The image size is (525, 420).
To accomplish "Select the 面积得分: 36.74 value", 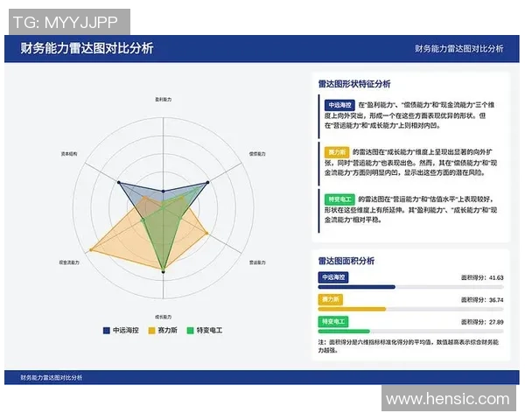I will point(482,300).
